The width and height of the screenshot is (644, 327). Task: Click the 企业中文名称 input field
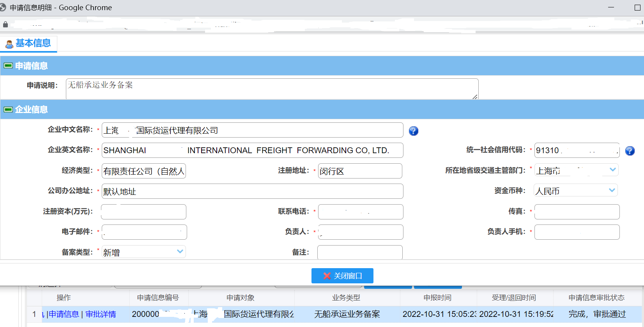(x=253, y=130)
